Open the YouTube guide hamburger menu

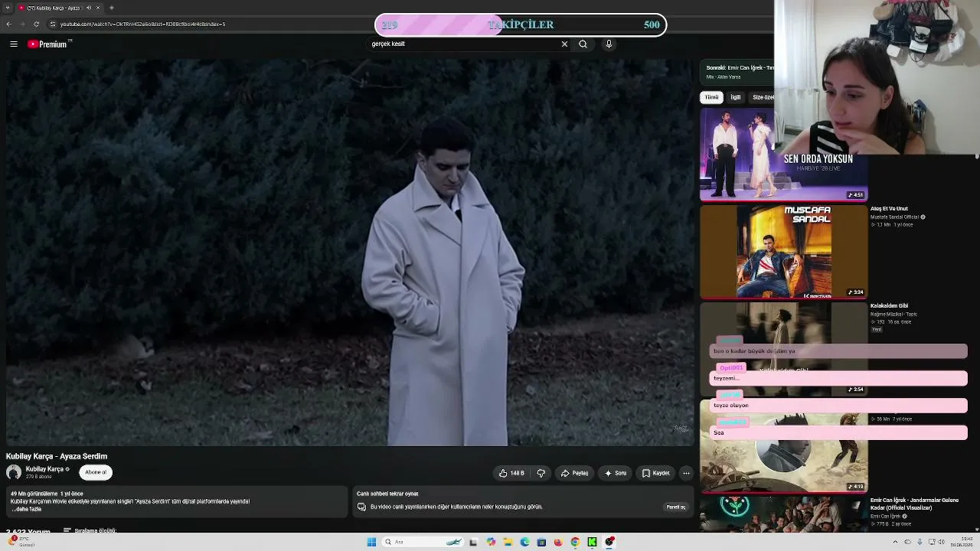coord(14,44)
